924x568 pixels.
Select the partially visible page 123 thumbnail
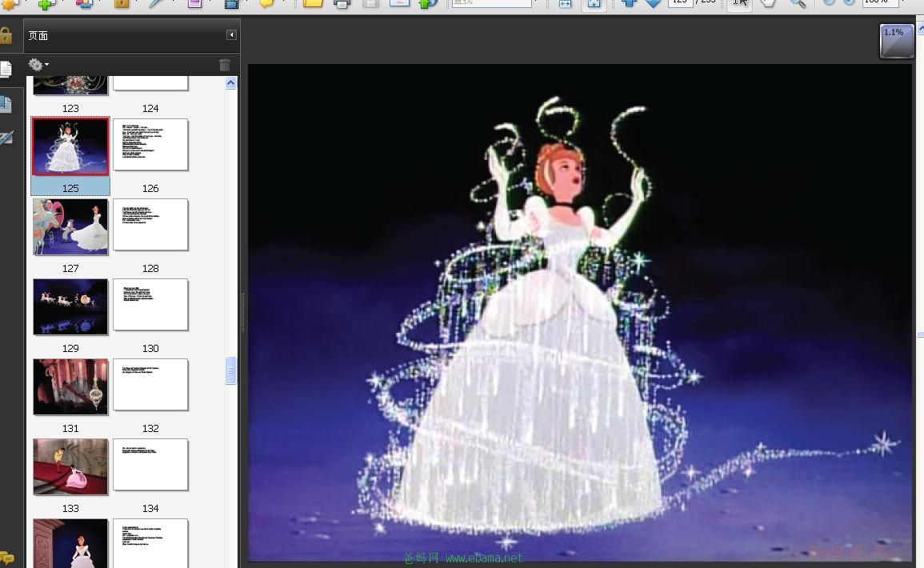coord(70,85)
